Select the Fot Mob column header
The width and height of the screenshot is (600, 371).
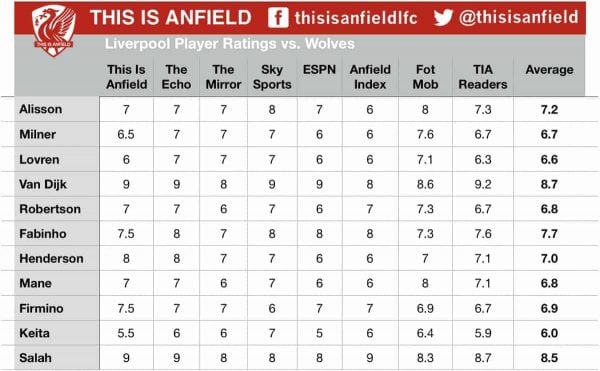pyautogui.click(x=425, y=77)
